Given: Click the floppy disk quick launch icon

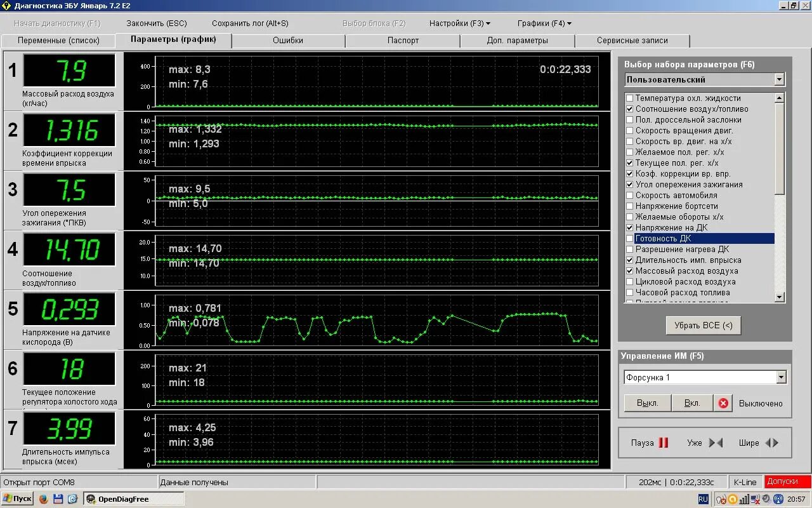Looking at the screenshot, I should (x=58, y=499).
